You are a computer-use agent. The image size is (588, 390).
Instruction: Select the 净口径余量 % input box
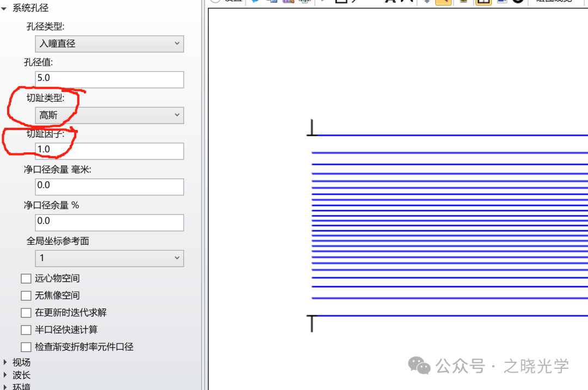pyautogui.click(x=109, y=222)
